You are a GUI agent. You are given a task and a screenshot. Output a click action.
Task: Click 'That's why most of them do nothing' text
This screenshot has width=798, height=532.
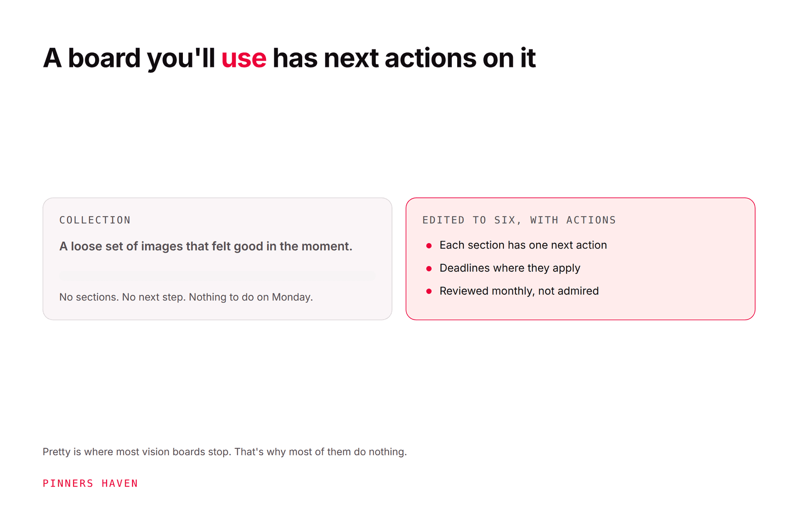[320, 452]
